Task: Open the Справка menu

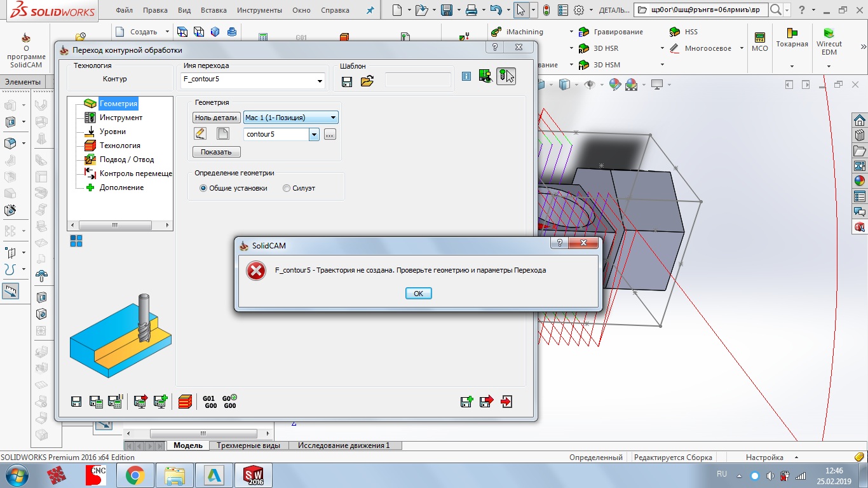Action: tap(335, 10)
